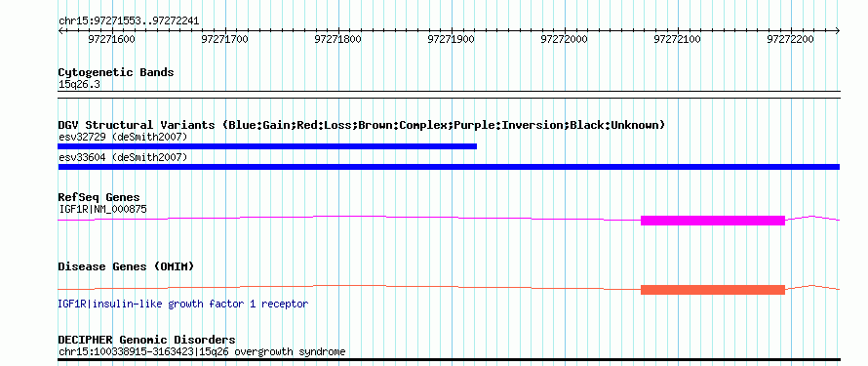The image size is (868, 366).
Task: Click the Disease Genes (OMIM) track heading
Action: (126, 266)
